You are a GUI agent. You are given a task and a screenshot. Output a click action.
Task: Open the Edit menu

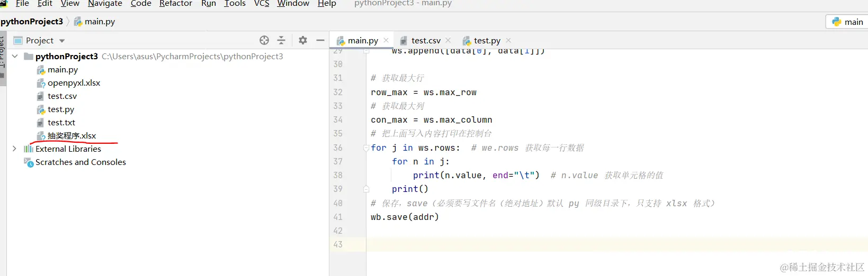44,3
